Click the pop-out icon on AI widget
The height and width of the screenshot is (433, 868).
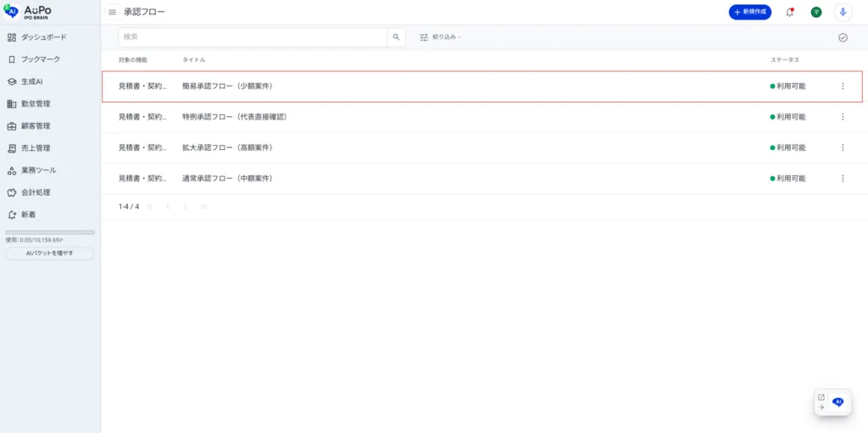(821, 397)
